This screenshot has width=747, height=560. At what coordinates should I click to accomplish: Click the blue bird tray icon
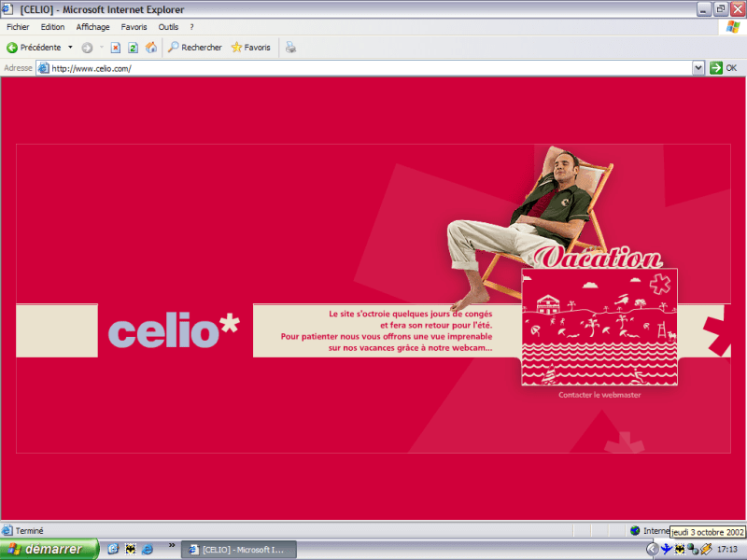point(666,549)
